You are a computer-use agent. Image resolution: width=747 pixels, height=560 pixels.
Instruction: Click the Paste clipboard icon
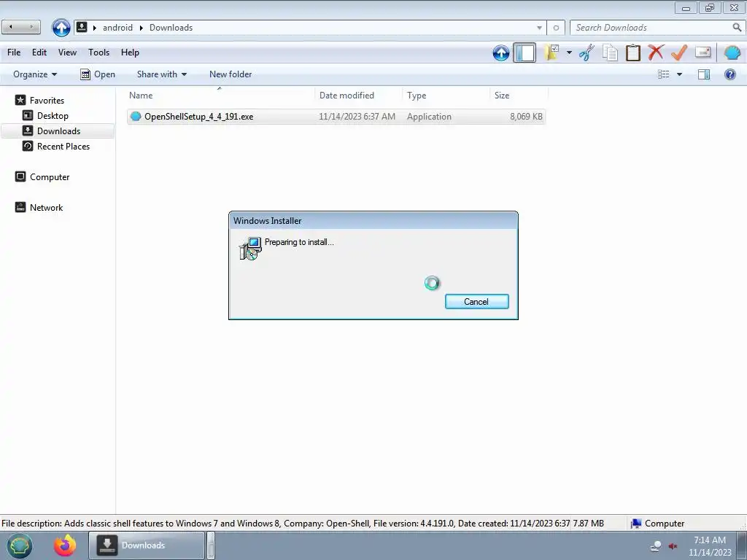632,52
